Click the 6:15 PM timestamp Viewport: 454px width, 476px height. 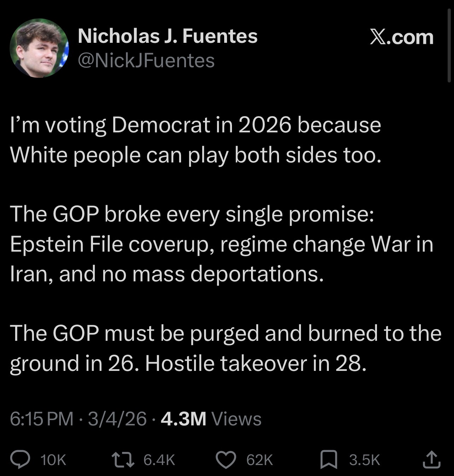coord(41,419)
